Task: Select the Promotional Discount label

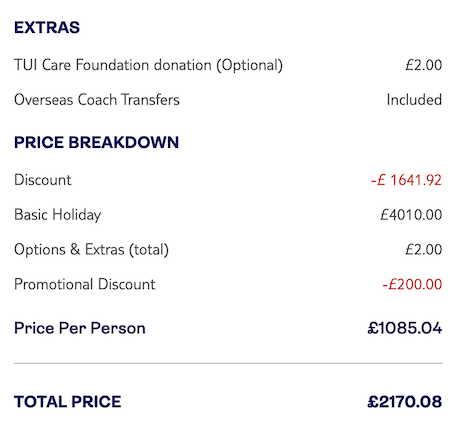Action: (85, 284)
